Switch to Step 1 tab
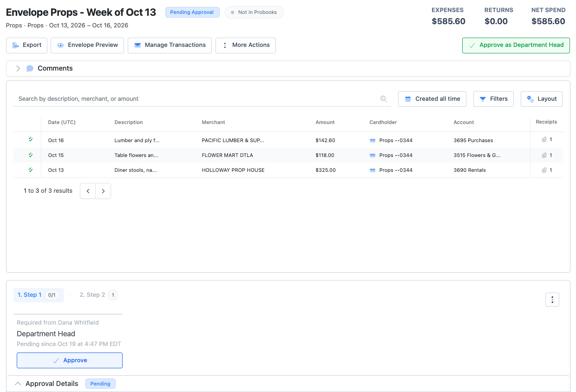Viewport: 576px width, 392px height. click(39, 295)
